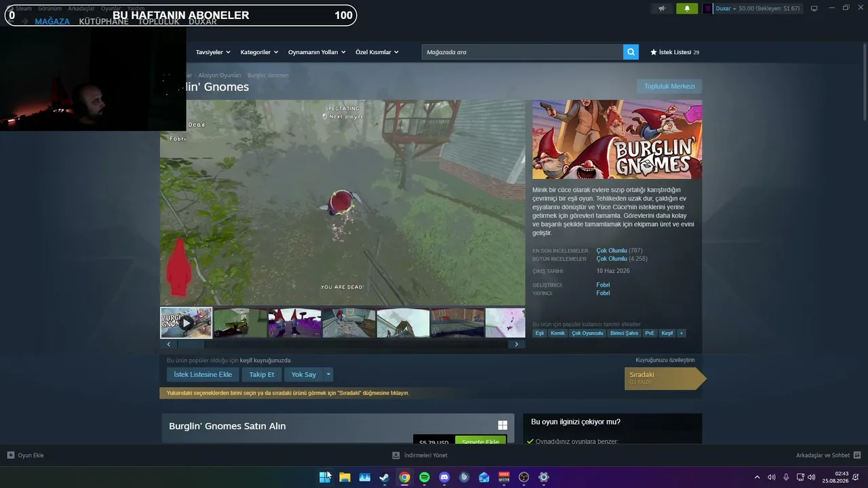This screenshot has height=488, width=868.
Task: Open the green notifications bell
Action: pos(687,9)
